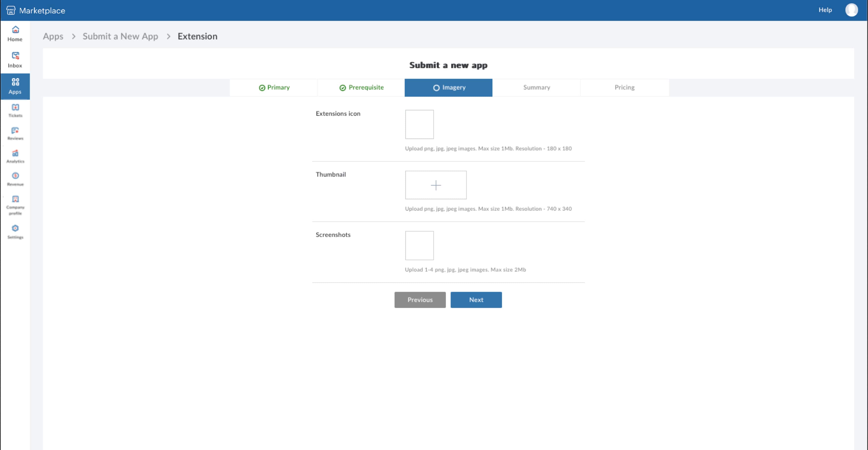
Task: Click the Previous button
Action: (x=420, y=300)
